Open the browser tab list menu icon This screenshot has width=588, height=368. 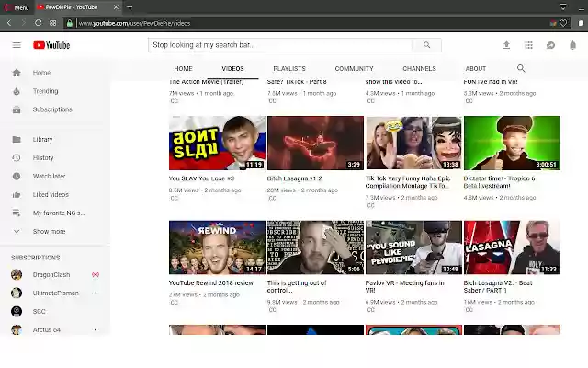coord(563,6)
